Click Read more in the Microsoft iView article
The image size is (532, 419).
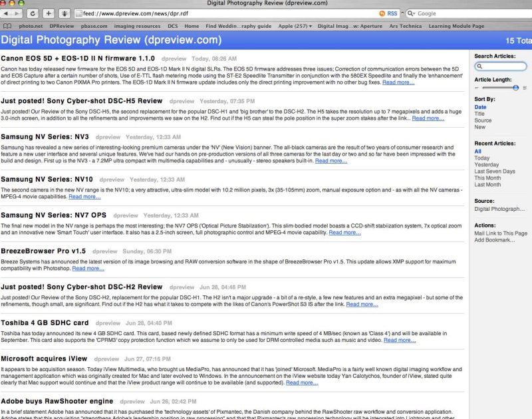(x=302, y=382)
